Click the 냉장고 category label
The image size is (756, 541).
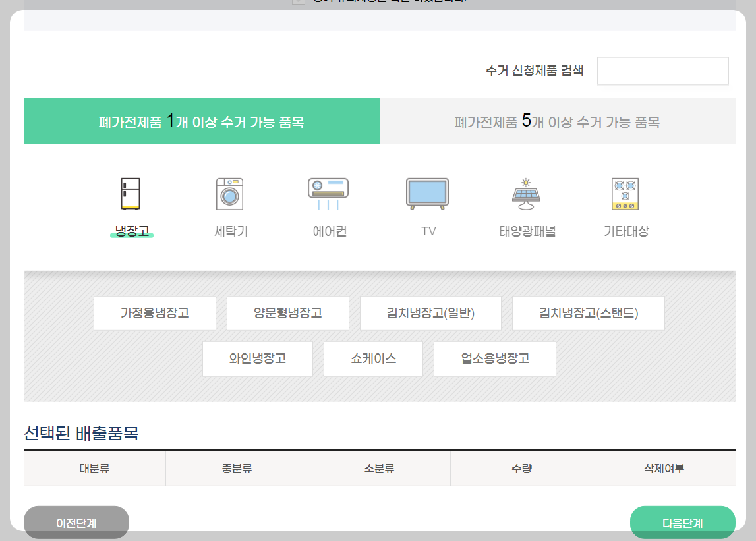(x=132, y=231)
